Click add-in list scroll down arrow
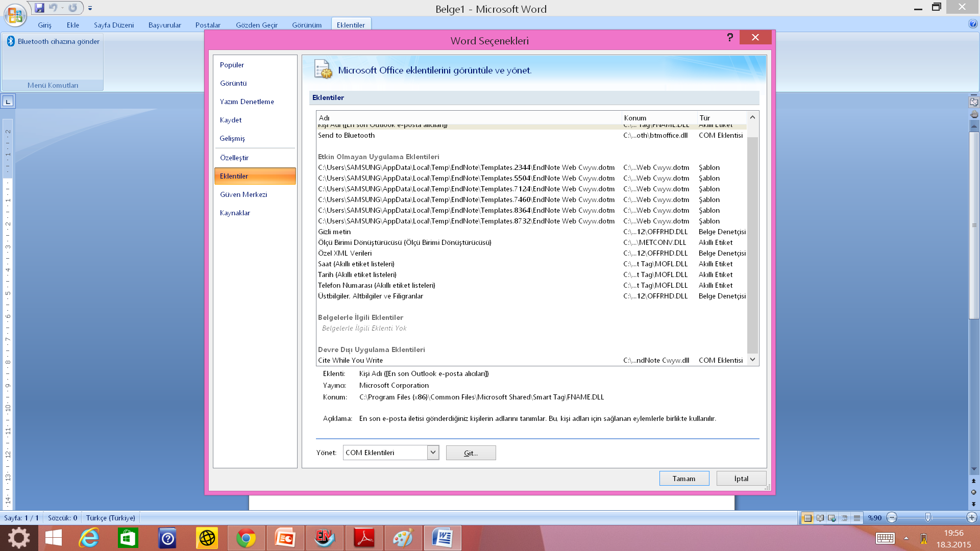Screen dimensions: 980x551 point(752,360)
